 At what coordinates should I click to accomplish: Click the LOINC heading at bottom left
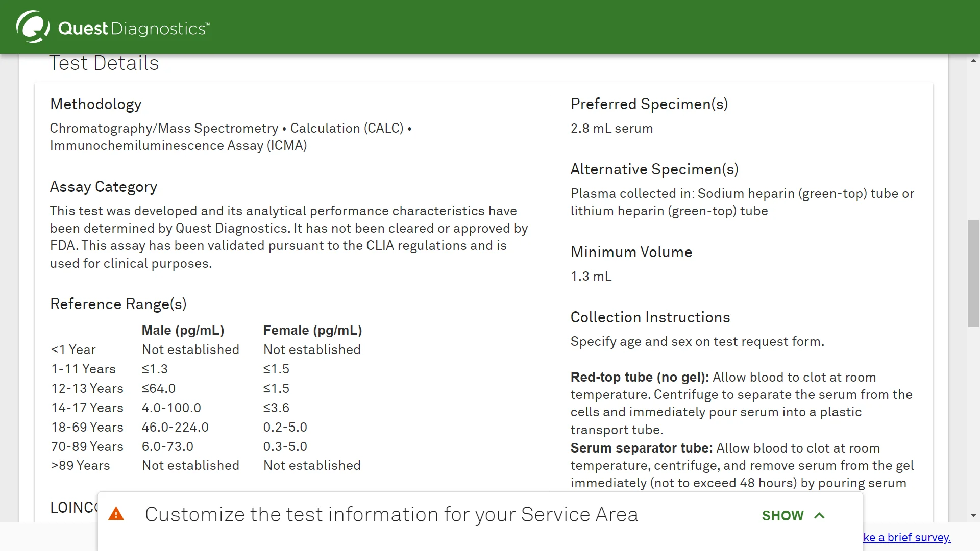coord(74,507)
